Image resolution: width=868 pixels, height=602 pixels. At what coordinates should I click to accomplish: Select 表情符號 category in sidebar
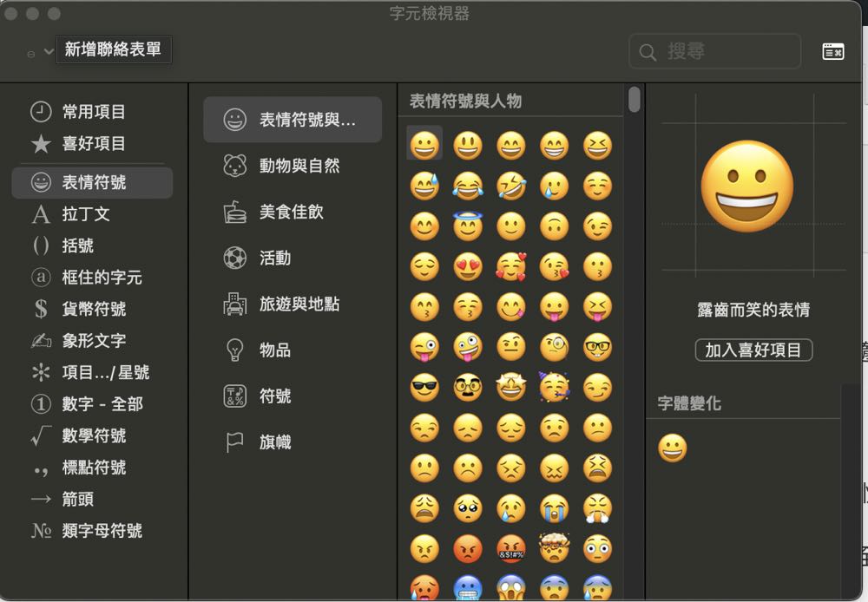(x=92, y=182)
